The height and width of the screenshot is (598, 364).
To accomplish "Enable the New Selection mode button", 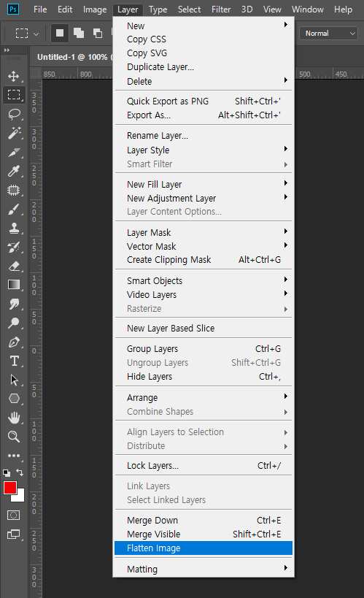I will point(60,33).
